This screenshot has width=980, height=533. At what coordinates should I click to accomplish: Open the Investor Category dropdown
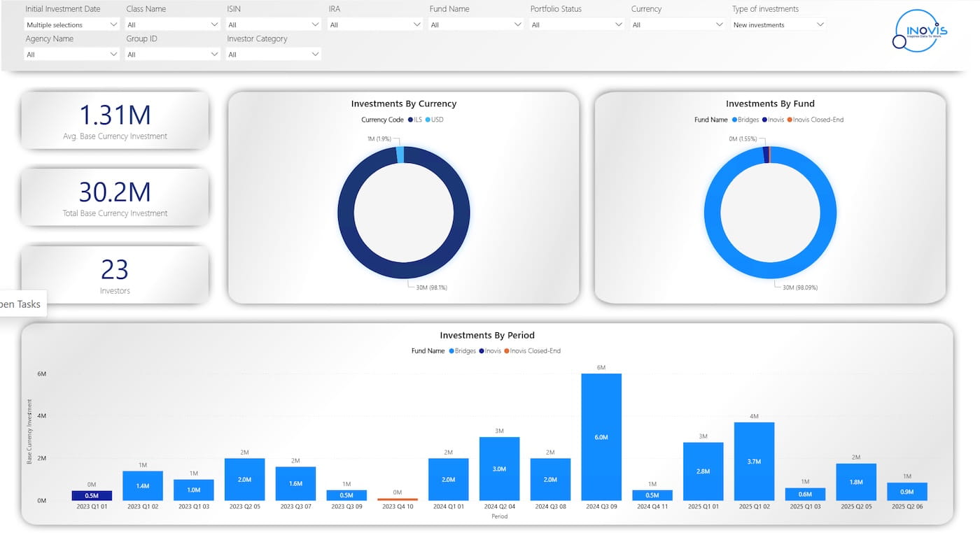tap(273, 54)
